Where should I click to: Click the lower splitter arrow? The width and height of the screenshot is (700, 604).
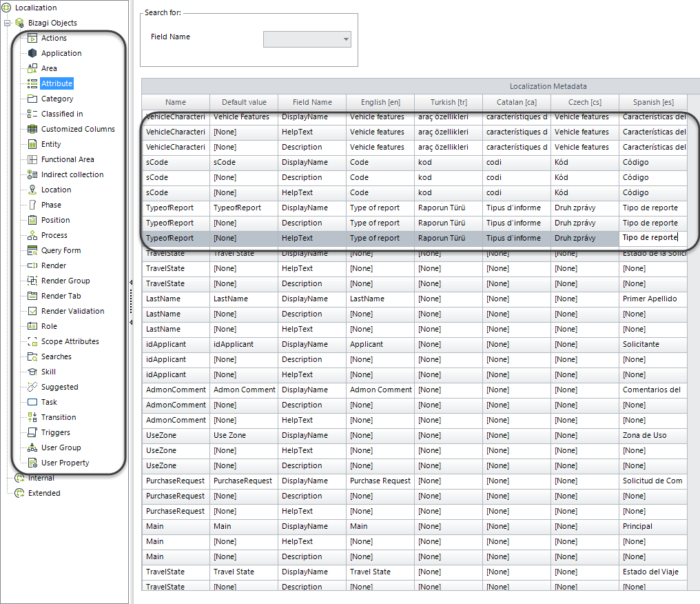[131, 323]
